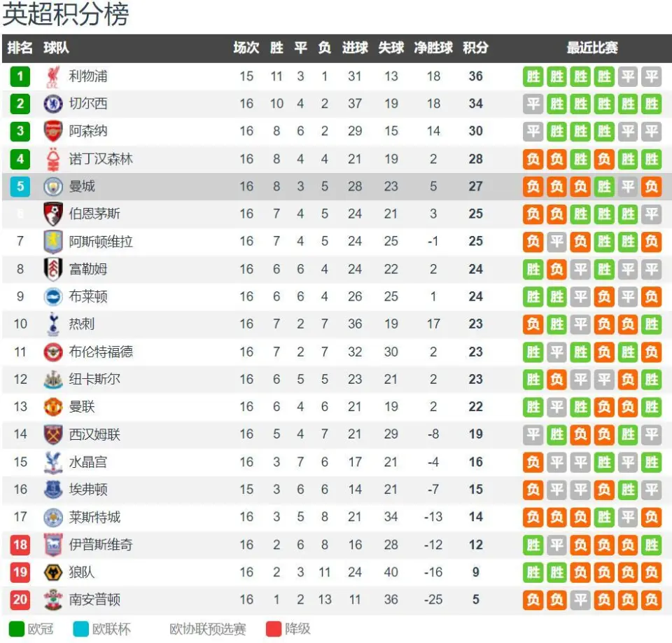Viewport: 672px width, 643px height.
Task: Click the Manchester United (曼联) crest
Action: (53, 407)
